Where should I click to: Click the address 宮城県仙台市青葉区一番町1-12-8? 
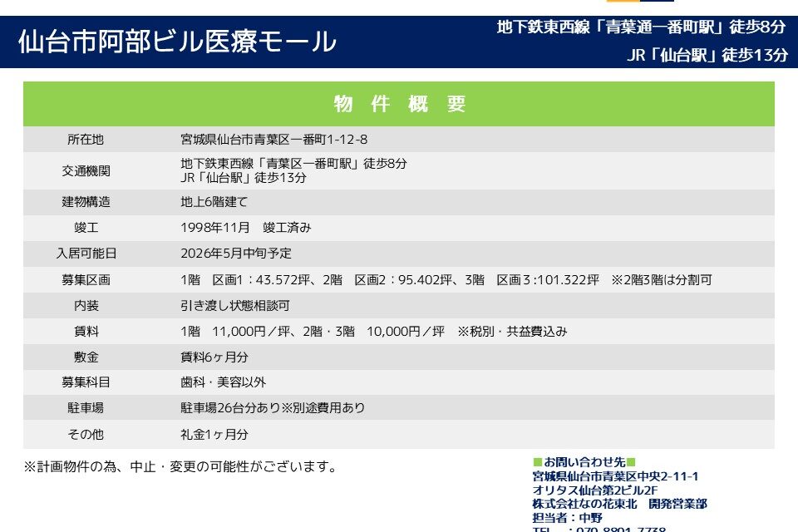[x=273, y=139]
